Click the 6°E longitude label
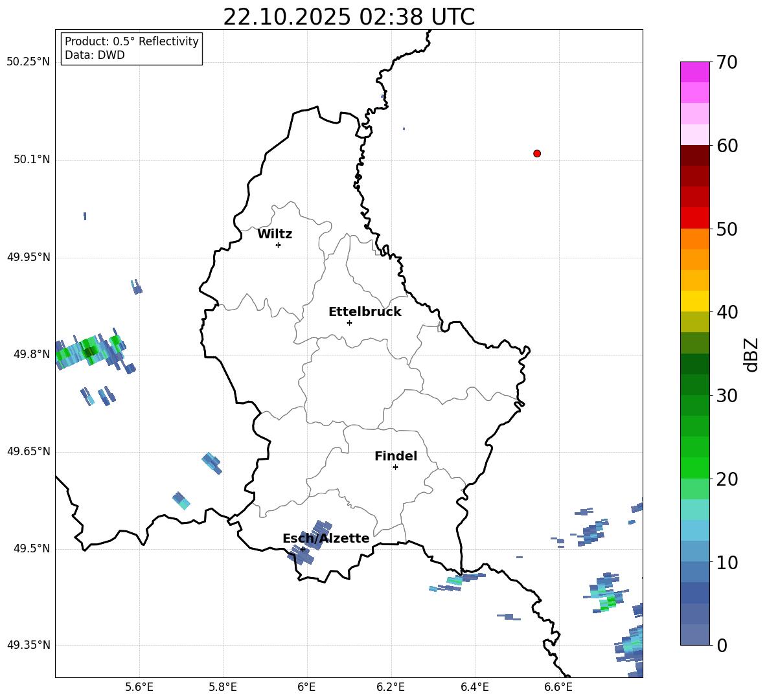 tap(306, 687)
